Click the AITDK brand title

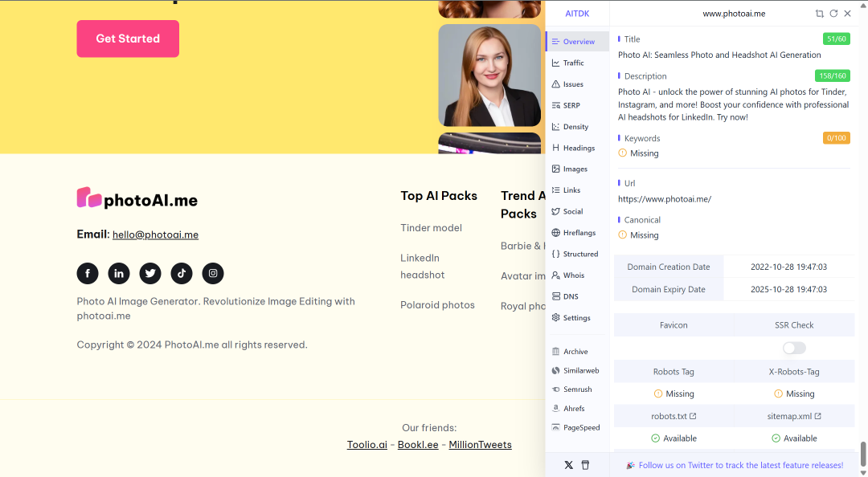click(577, 14)
